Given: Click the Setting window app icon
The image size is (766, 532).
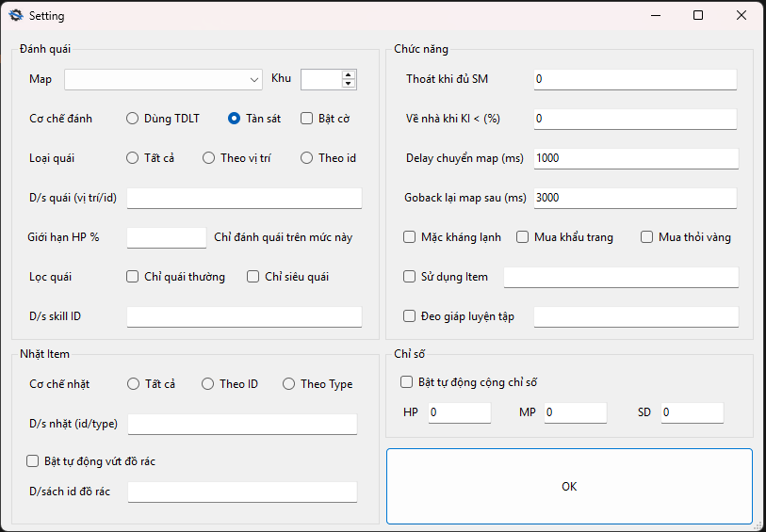Looking at the screenshot, I should tap(15, 16).
